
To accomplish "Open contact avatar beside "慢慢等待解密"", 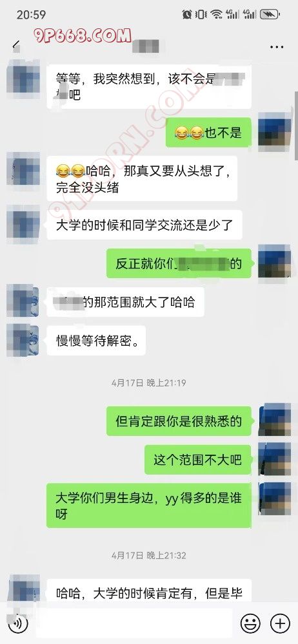I will pyautogui.click(x=23, y=340).
